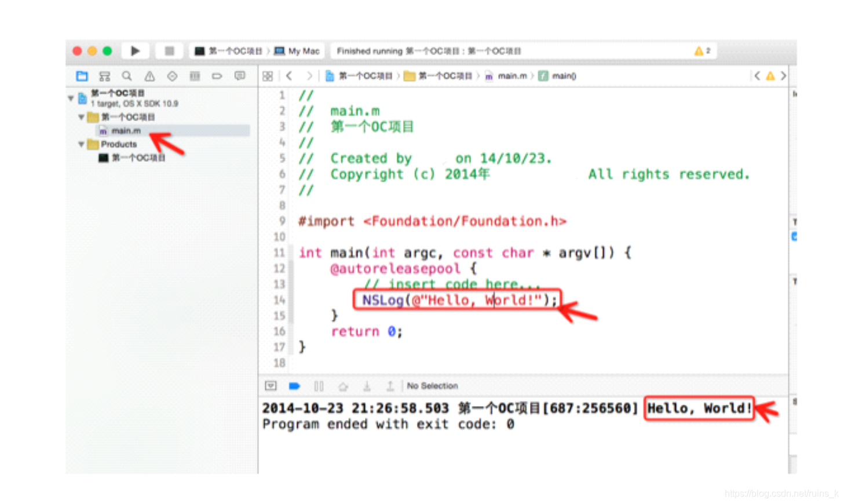Click the jump bar warning icon
844x504 pixels.
[770, 76]
